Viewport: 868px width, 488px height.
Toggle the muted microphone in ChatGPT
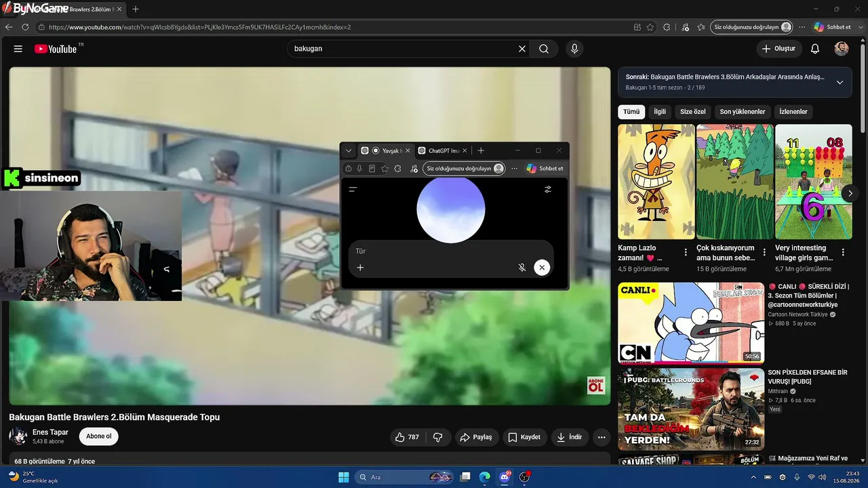[522, 268]
